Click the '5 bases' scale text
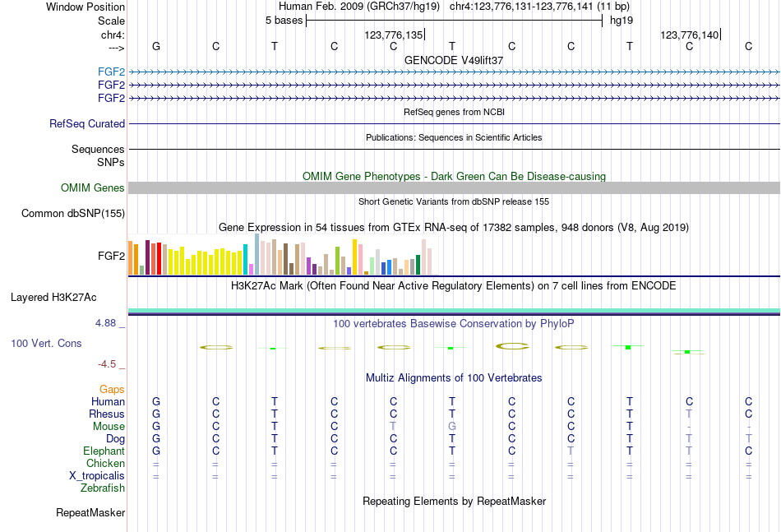 [284, 21]
